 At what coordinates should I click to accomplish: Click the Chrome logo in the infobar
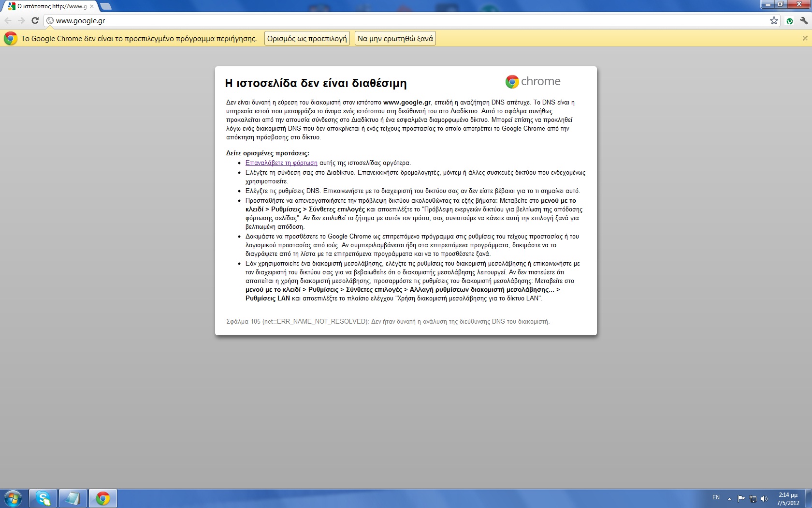[11, 39]
